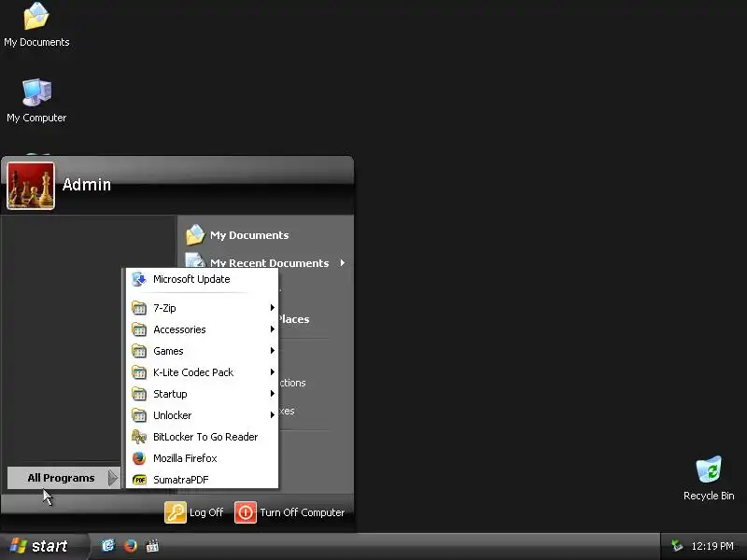Click the SumatraPDF yellow PDF icon
This screenshot has width=747, height=560.
tap(139, 480)
